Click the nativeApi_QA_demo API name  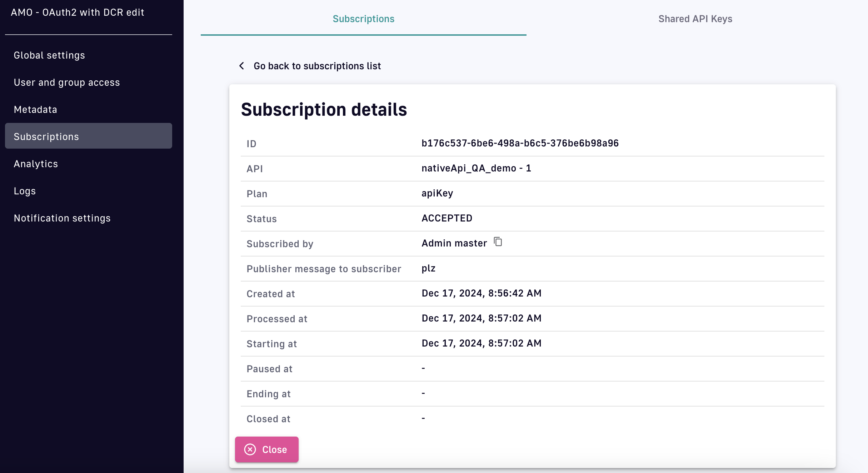point(476,168)
